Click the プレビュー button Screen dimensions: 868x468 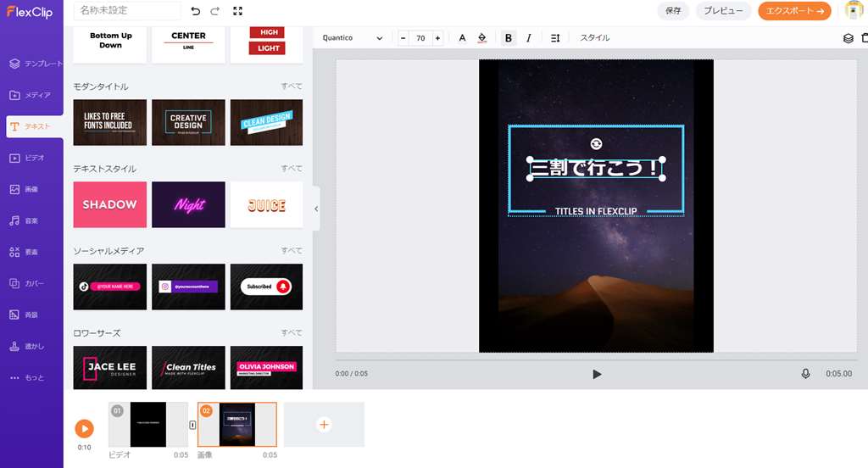click(723, 11)
